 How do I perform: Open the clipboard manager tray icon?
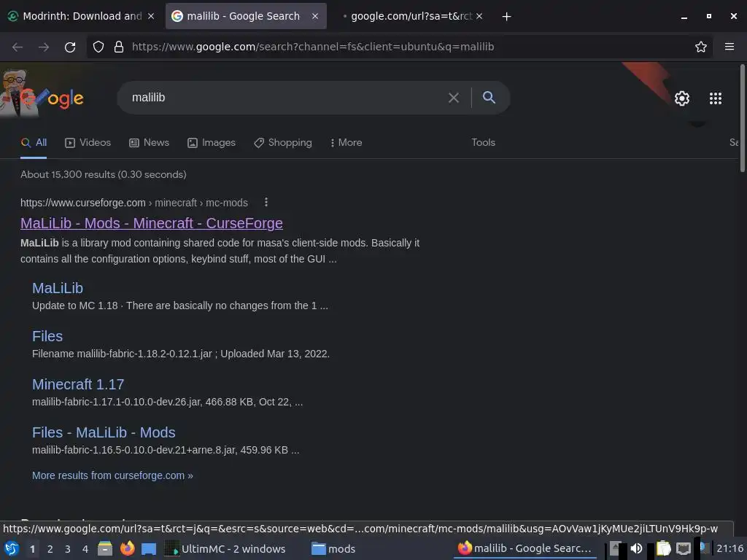coord(662,548)
